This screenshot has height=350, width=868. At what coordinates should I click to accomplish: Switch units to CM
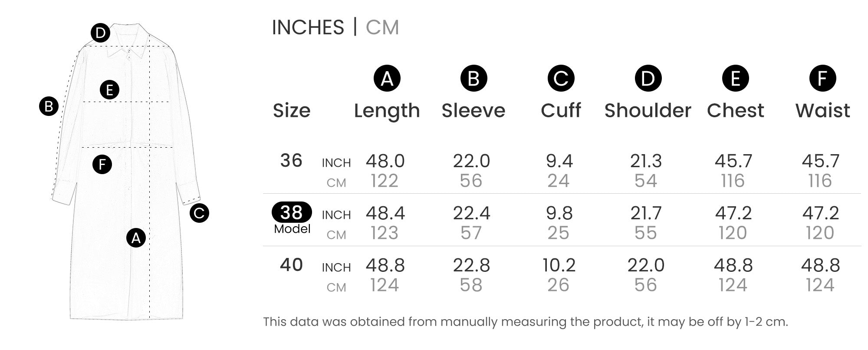[382, 27]
